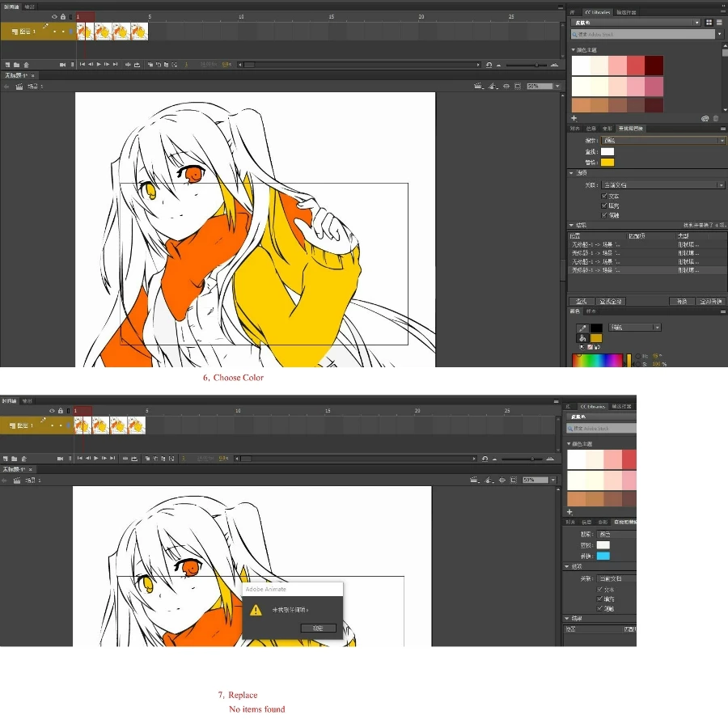Step forward one frame in upper timeline
Viewport: 728px width, 728px height.
coord(107,65)
